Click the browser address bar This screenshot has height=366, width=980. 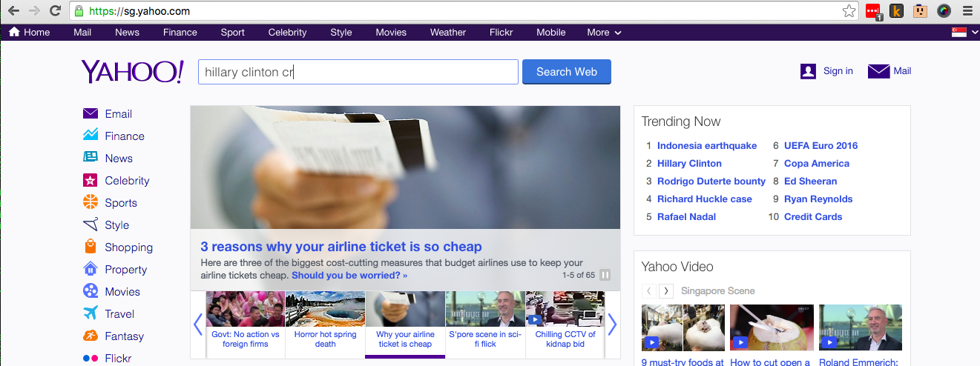464,11
